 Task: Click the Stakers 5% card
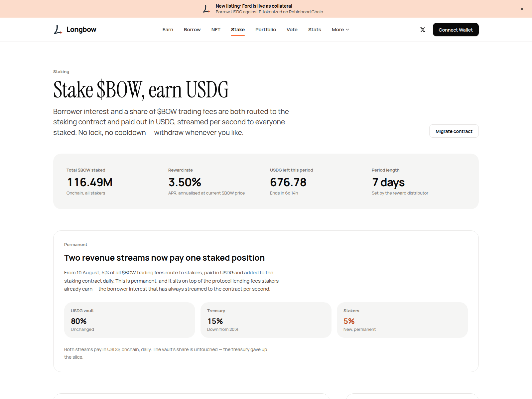[402, 320]
